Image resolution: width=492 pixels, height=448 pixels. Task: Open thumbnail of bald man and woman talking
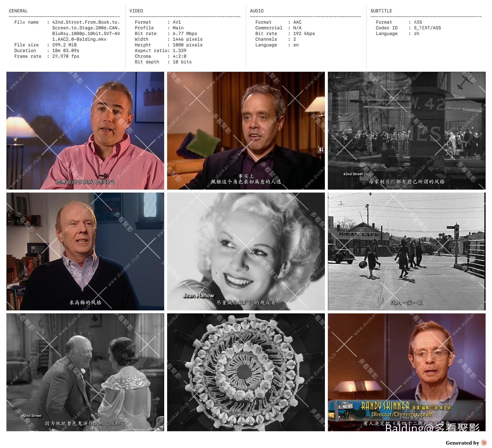[85, 372]
